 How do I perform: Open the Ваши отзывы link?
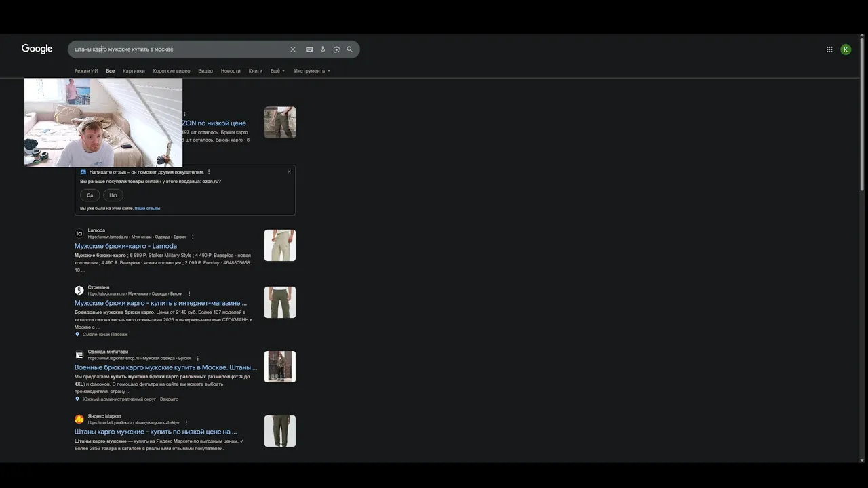tap(147, 209)
